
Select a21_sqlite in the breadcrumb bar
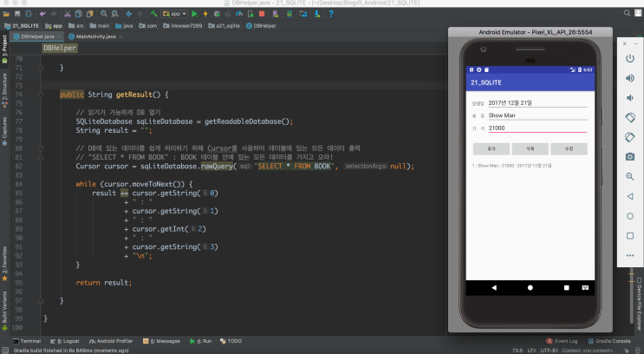tap(226, 26)
